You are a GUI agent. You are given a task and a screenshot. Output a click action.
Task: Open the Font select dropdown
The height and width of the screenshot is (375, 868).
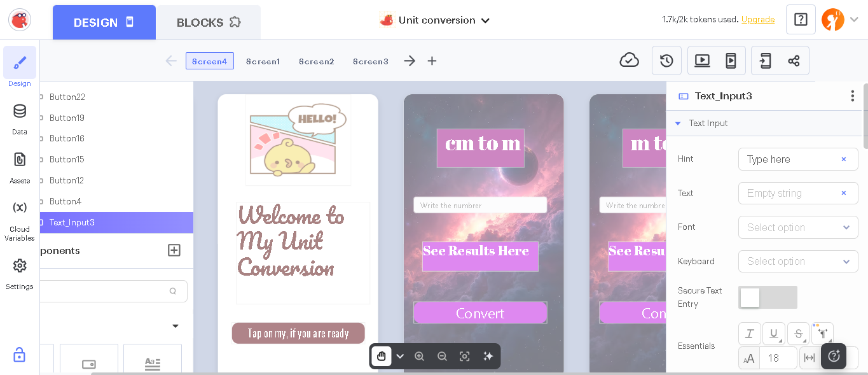click(798, 227)
